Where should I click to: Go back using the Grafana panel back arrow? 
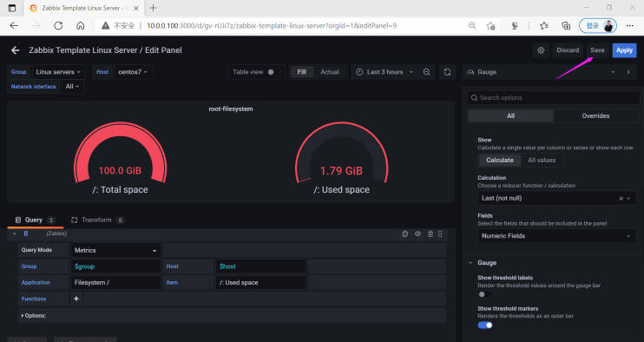pyautogui.click(x=16, y=50)
